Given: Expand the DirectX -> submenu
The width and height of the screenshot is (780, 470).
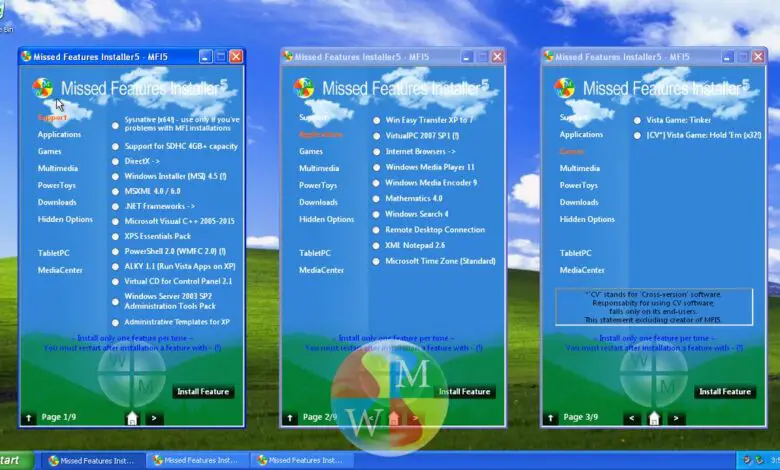Looking at the screenshot, I should click(142, 161).
